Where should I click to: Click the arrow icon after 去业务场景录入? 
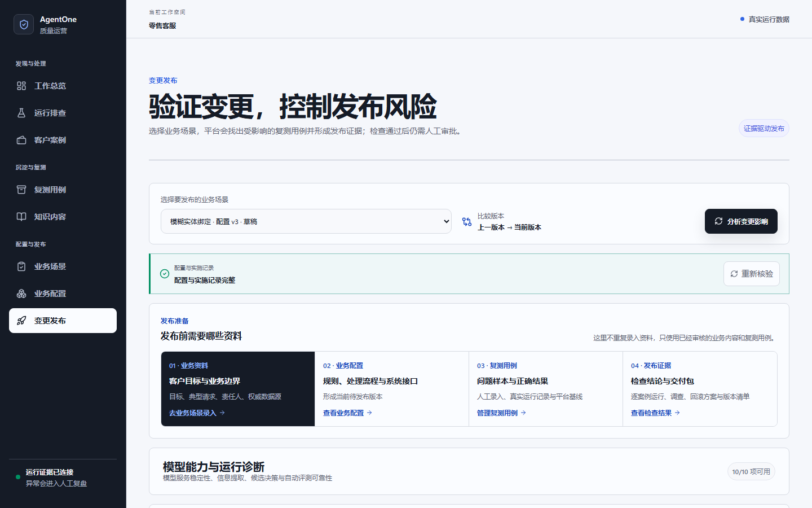coord(222,413)
